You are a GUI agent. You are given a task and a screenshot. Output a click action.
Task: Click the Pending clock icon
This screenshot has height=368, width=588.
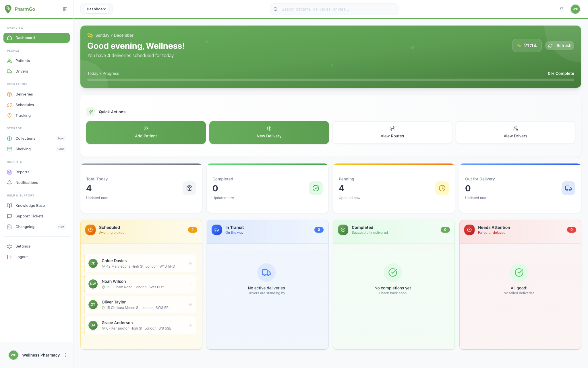(442, 188)
